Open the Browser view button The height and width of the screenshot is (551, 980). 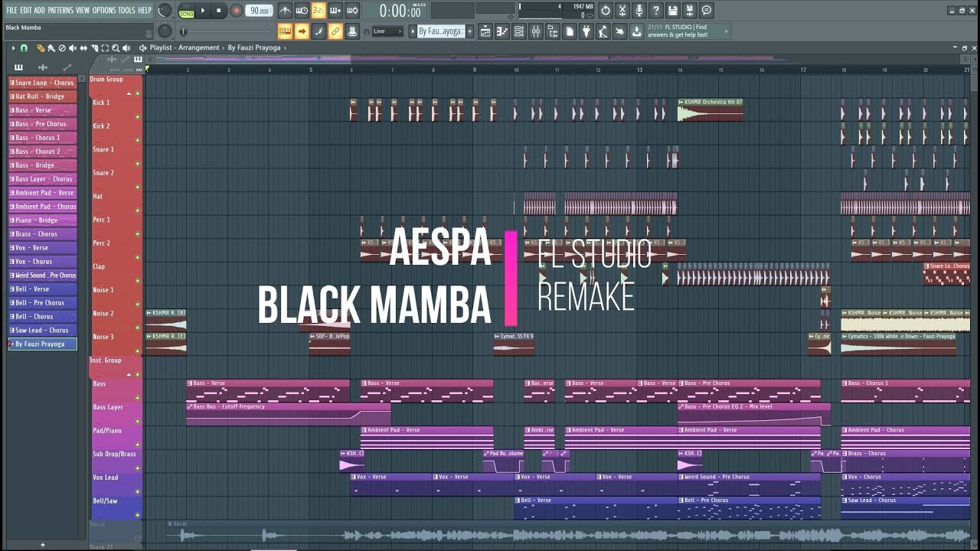coord(553,31)
